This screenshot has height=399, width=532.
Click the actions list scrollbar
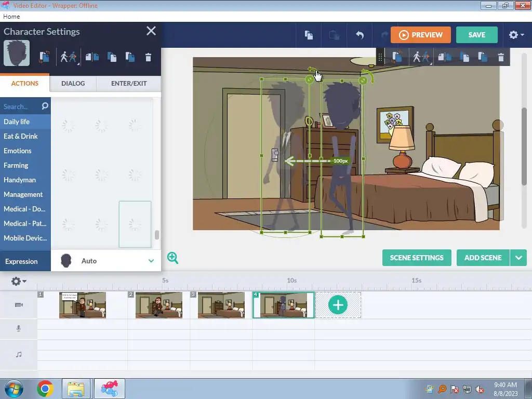(x=157, y=235)
